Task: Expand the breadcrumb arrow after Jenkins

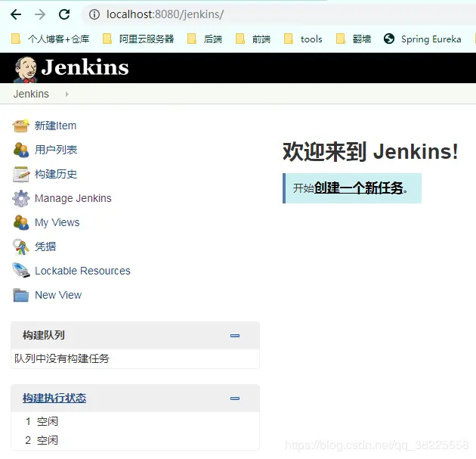Action: (66, 95)
